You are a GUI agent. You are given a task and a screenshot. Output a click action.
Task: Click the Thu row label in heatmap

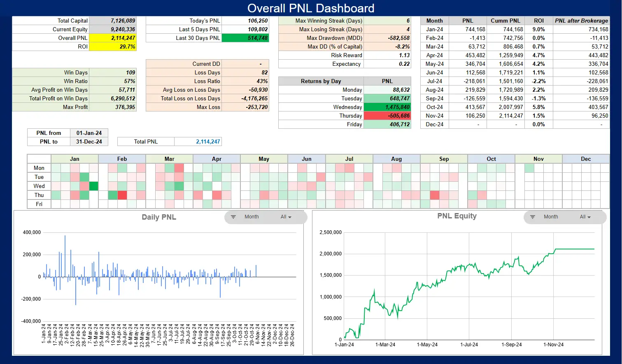pos(39,195)
